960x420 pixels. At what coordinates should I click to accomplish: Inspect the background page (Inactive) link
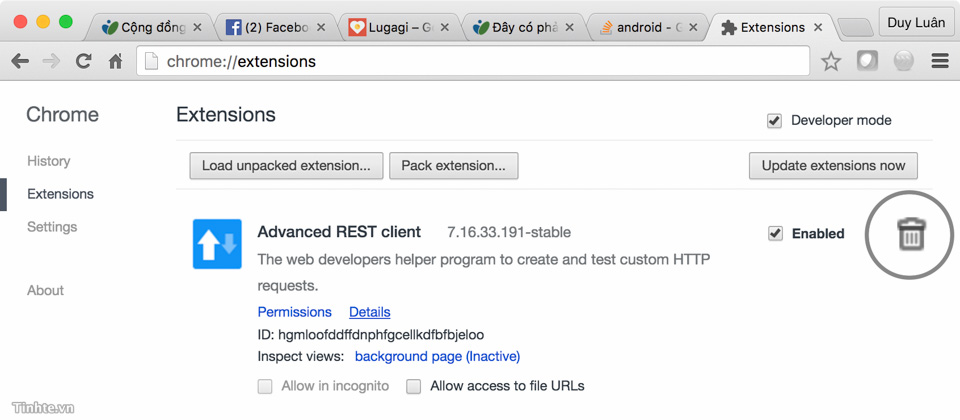[x=438, y=356]
